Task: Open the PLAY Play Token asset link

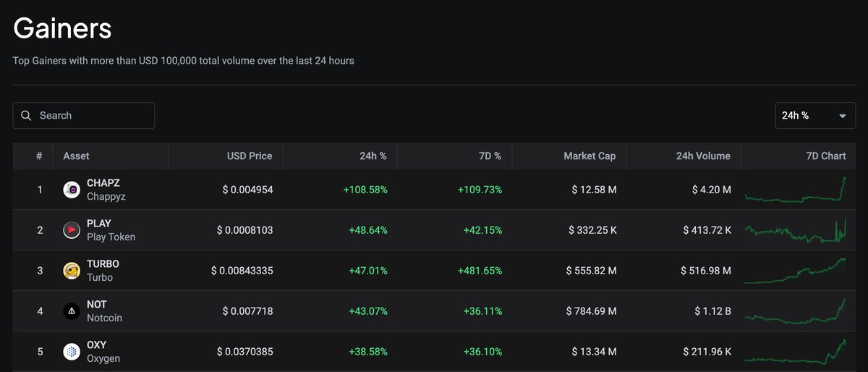Action: point(111,230)
